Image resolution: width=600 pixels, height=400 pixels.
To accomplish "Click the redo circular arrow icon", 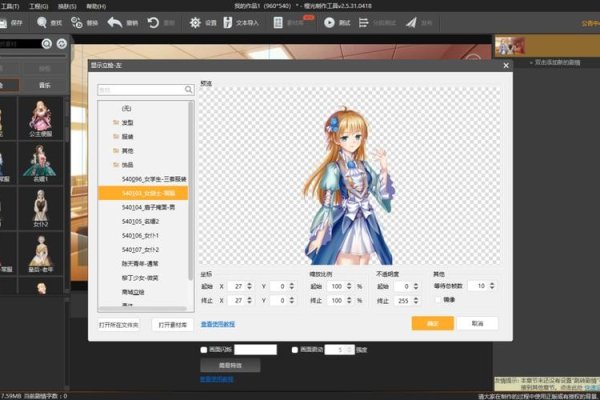I will click(x=153, y=23).
